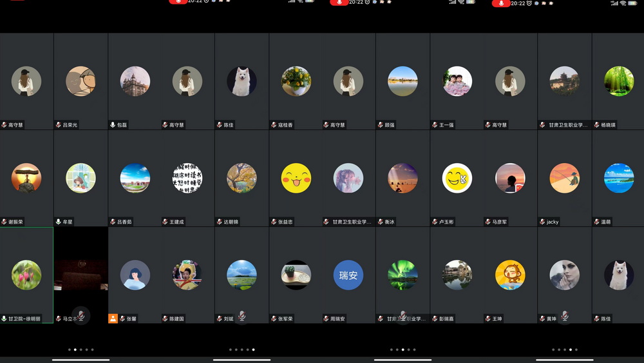
Task: Tap the name label 陈建国
Action: tap(177, 319)
